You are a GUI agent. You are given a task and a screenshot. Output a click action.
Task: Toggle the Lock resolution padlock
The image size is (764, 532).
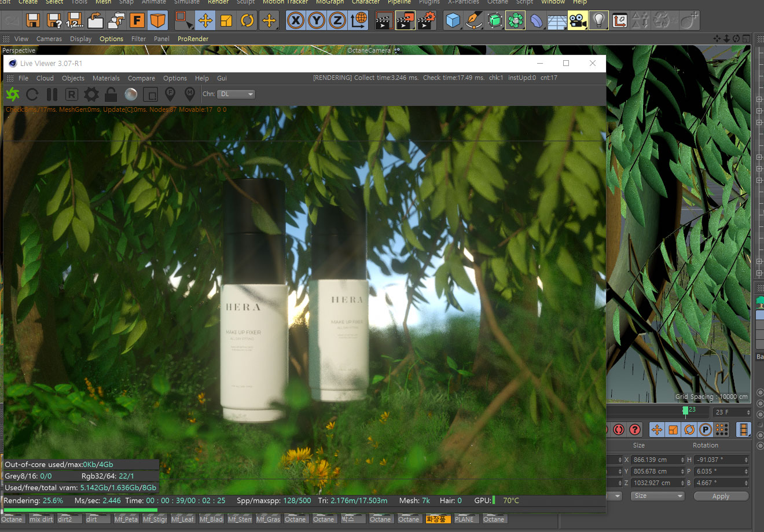[x=111, y=94]
